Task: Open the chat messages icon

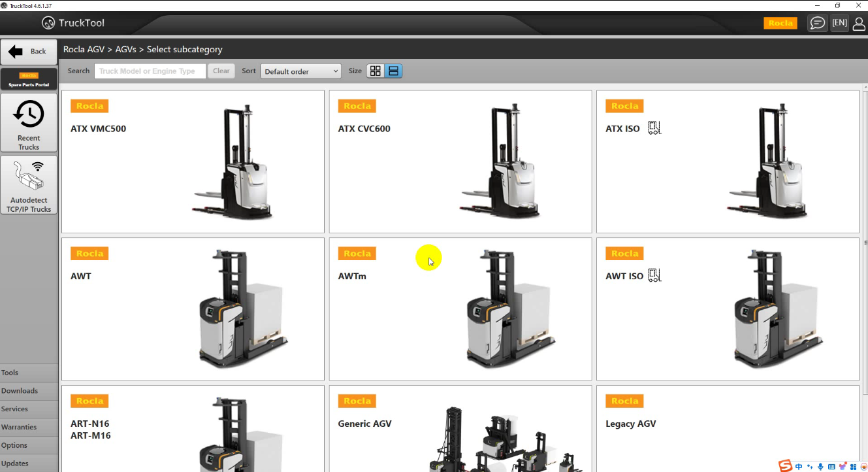Action: click(817, 23)
